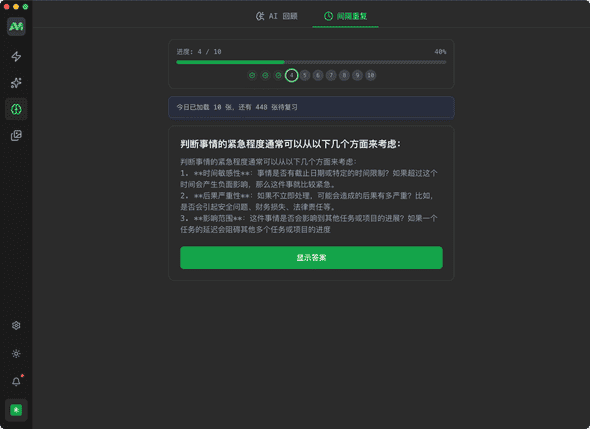This screenshot has height=429, width=590.
Task: Click the 显示答案 button
Action: coord(311,258)
